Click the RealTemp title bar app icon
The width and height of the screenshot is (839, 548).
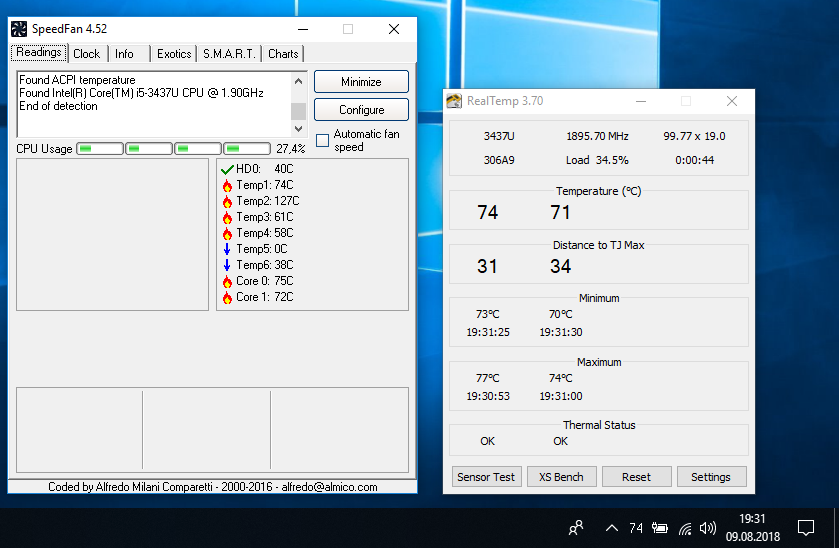pyautogui.click(x=454, y=101)
